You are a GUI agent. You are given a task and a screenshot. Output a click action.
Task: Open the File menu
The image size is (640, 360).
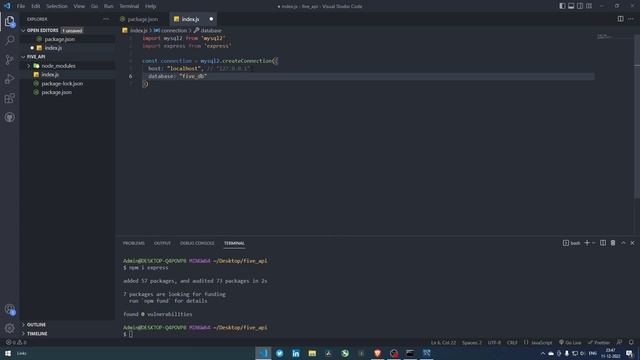pyautogui.click(x=21, y=6)
